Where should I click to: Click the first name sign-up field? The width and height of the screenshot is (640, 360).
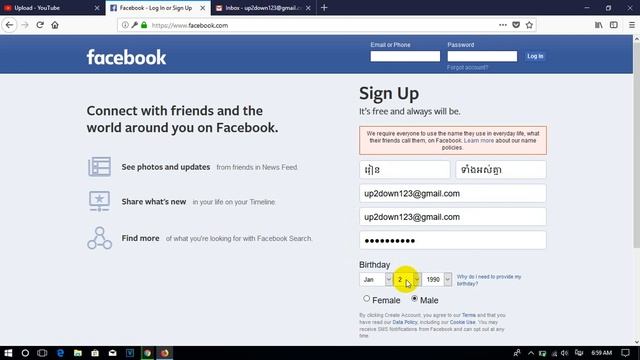(404, 169)
